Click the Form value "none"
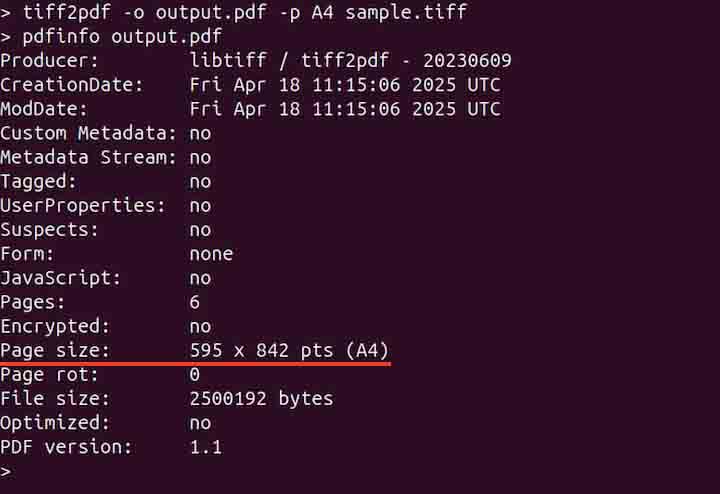This screenshot has height=494, width=720. (211, 253)
